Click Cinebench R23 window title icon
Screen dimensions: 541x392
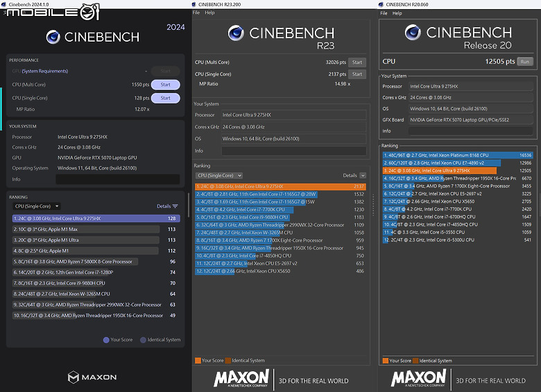point(194,4)
